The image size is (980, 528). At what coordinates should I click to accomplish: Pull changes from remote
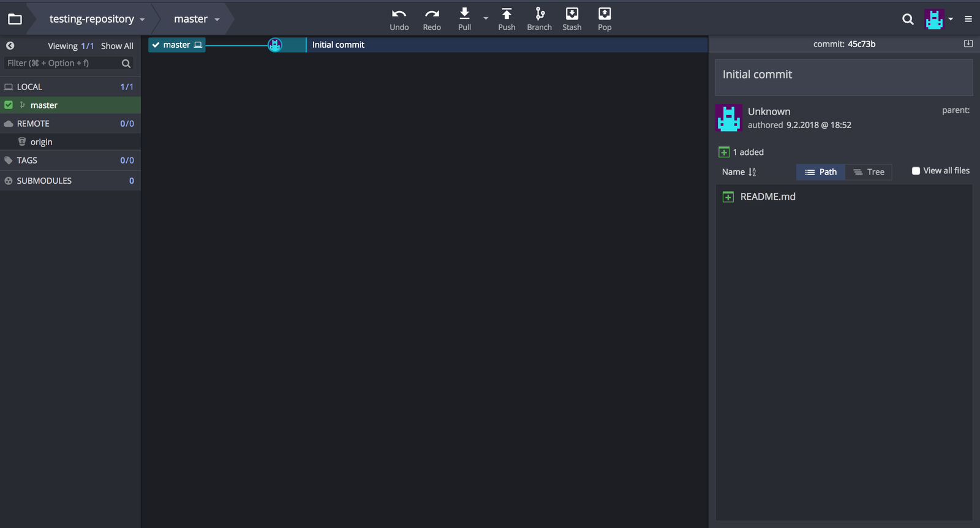pyautogui.click(x=465, y=19)
